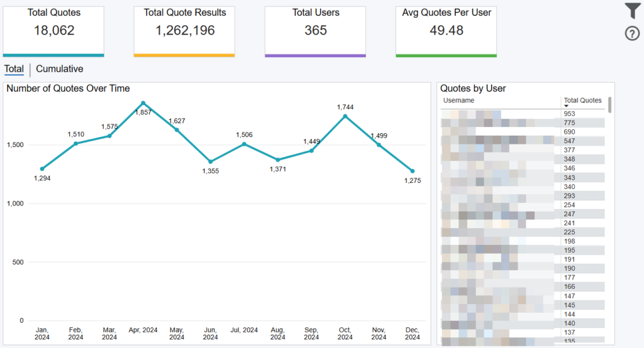Select the Avg Quotes Per User card
644x348 pixels.
click(x=446, y=30)
